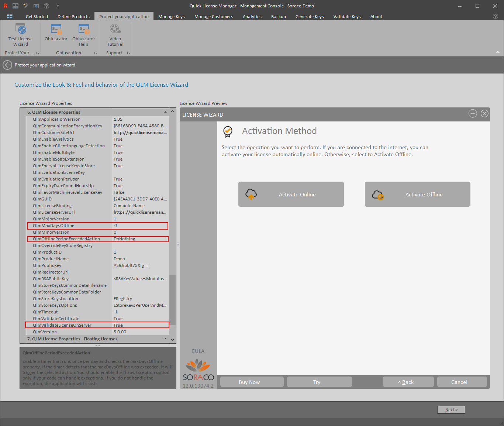The image size is (504, 426).
Task: Open the Analytics tab
Action: pos(252,17)
